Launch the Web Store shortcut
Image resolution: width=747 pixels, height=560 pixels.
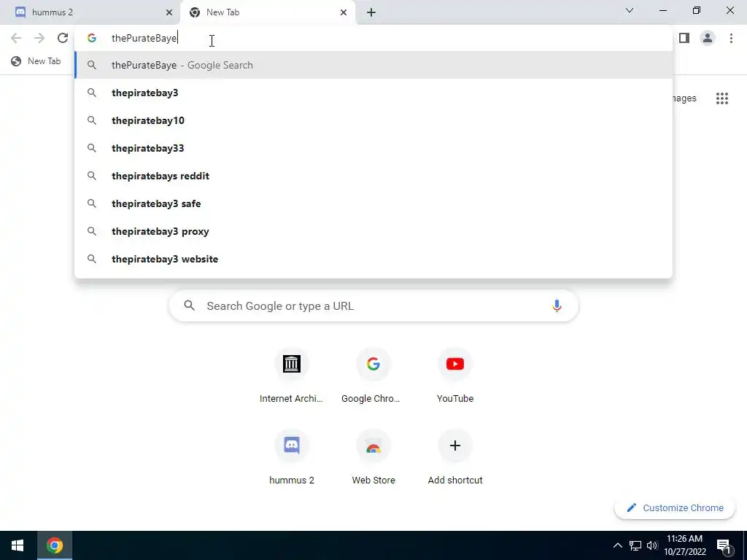[373, 457]
